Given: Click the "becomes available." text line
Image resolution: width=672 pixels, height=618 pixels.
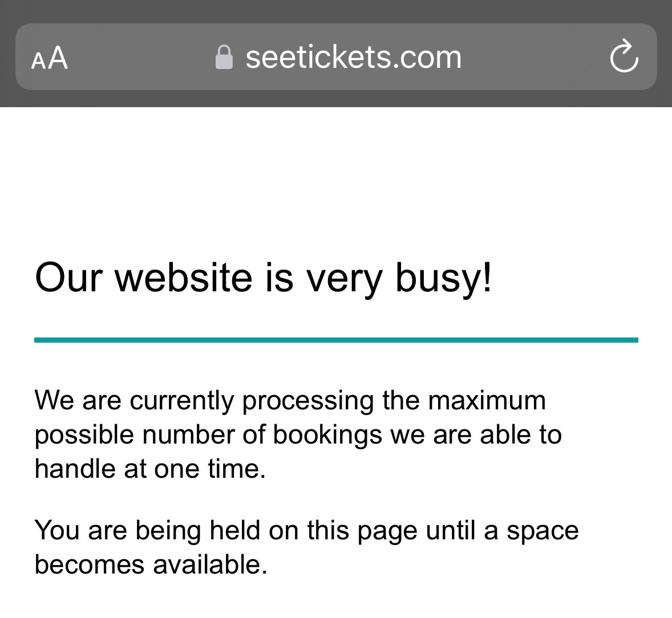Looking at the screenshot, I should tap(151, 564).
